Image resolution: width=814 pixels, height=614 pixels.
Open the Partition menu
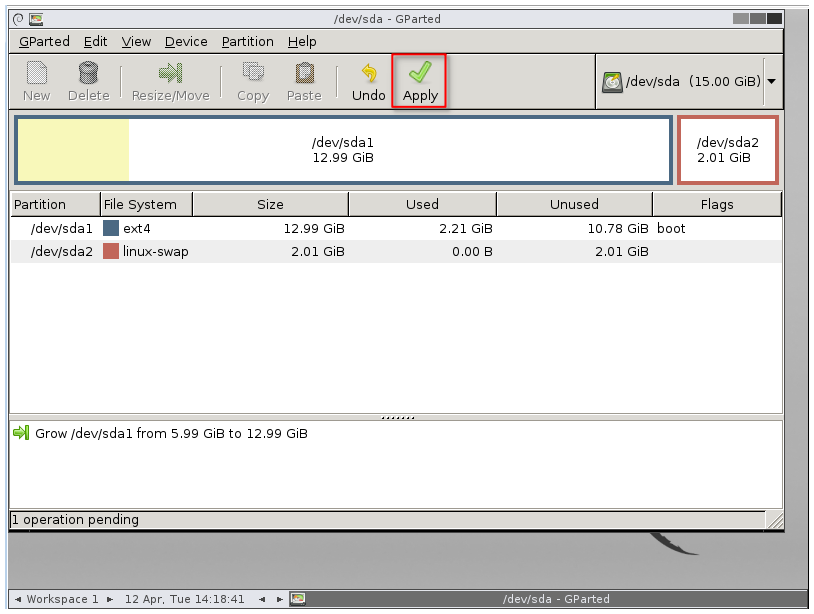pos(248,42)
